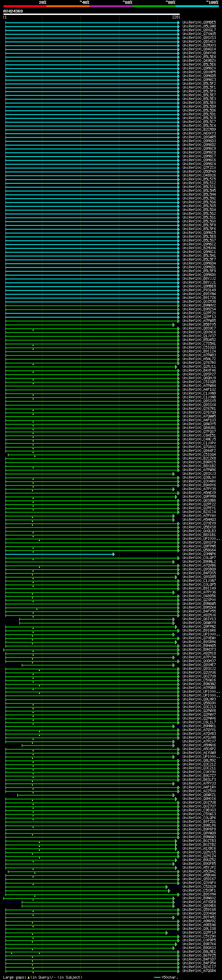The height and width of the screenshot is (980, 222).
Task: Open hit UniRef100_Q9XGL7
Action: (199, 30)
